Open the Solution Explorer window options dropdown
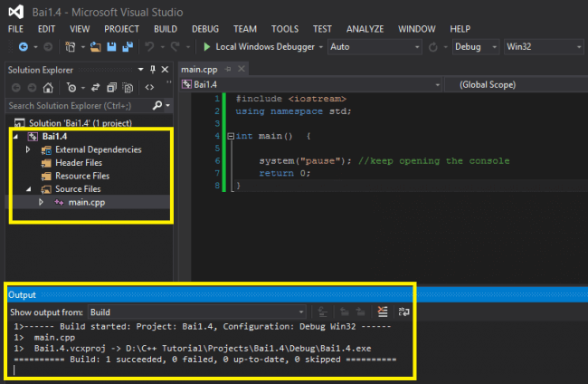588x384 pixels. pos(140,70)
